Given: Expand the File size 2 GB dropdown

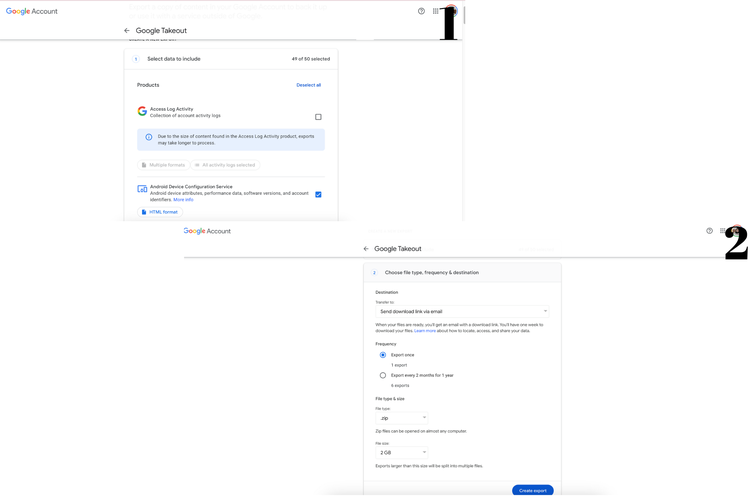Looking at the screenshot, I should coord(402,452).
